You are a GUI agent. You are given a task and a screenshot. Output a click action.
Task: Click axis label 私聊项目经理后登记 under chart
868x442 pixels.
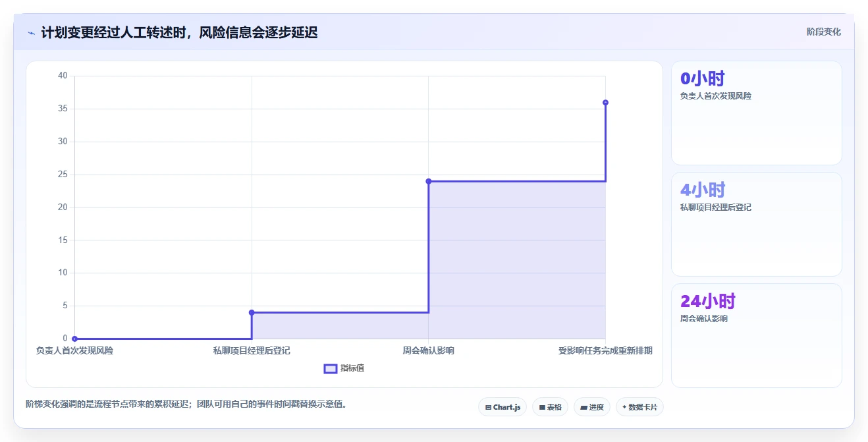252,350
